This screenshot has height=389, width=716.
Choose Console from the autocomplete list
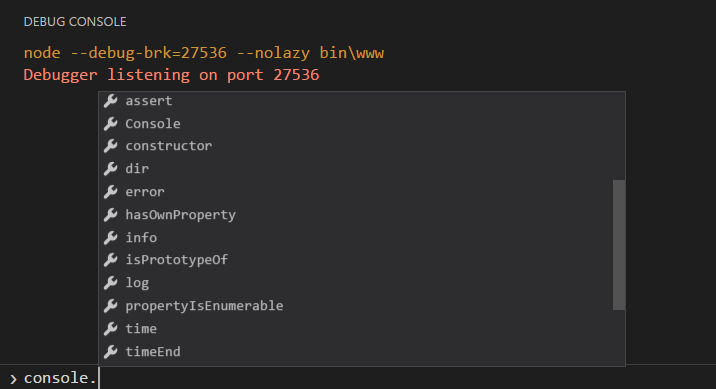pyautogui.click(x=356, y=124)
